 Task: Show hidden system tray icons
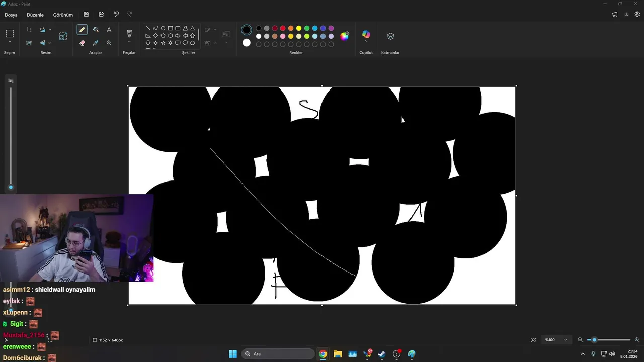583,354
